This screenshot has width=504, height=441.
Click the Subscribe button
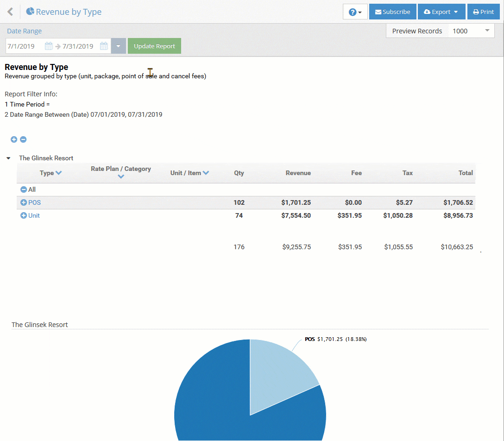(392, 12)
